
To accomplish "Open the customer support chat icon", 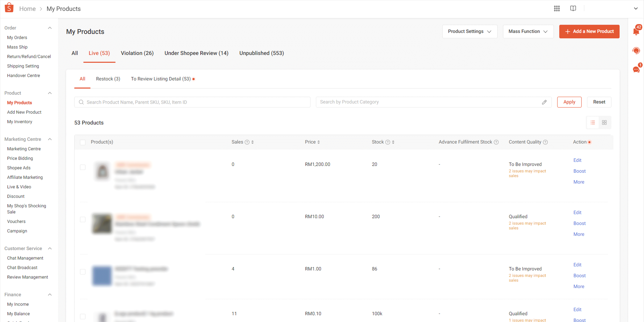I will coord(636,51).
